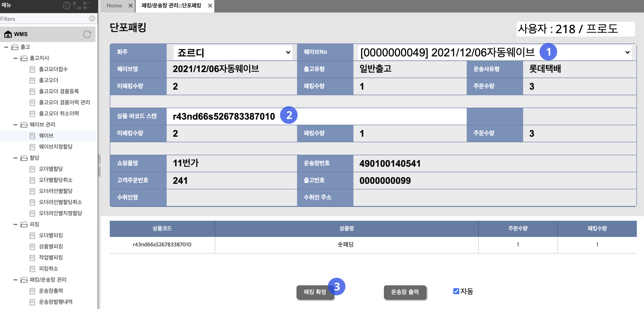Close the Home tab
Screen dimensions: 644x309
click(x=130, y=6)
